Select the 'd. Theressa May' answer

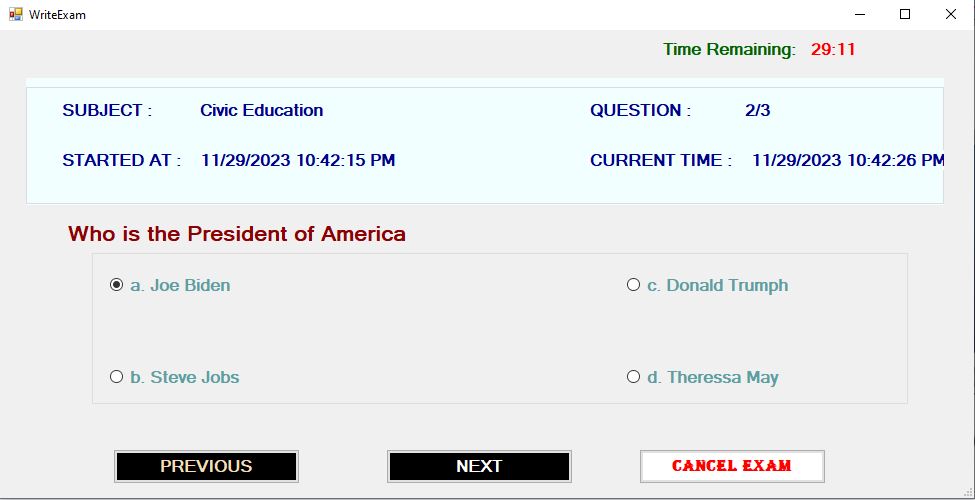coord(703,377)
